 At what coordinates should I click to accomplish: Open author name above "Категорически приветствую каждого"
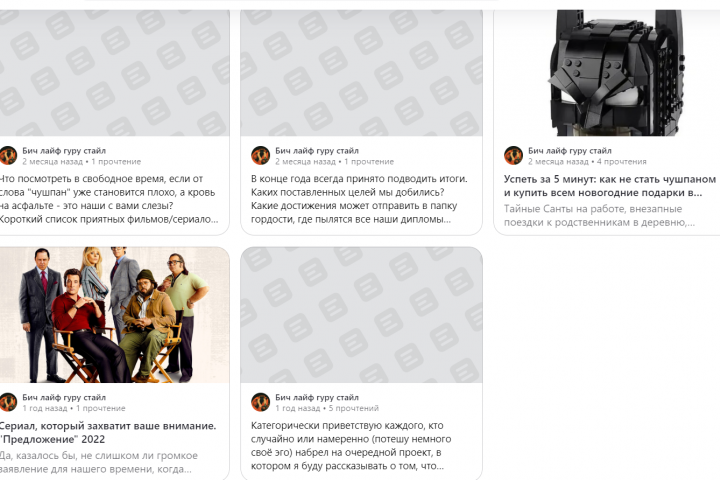tap(316, 397)
